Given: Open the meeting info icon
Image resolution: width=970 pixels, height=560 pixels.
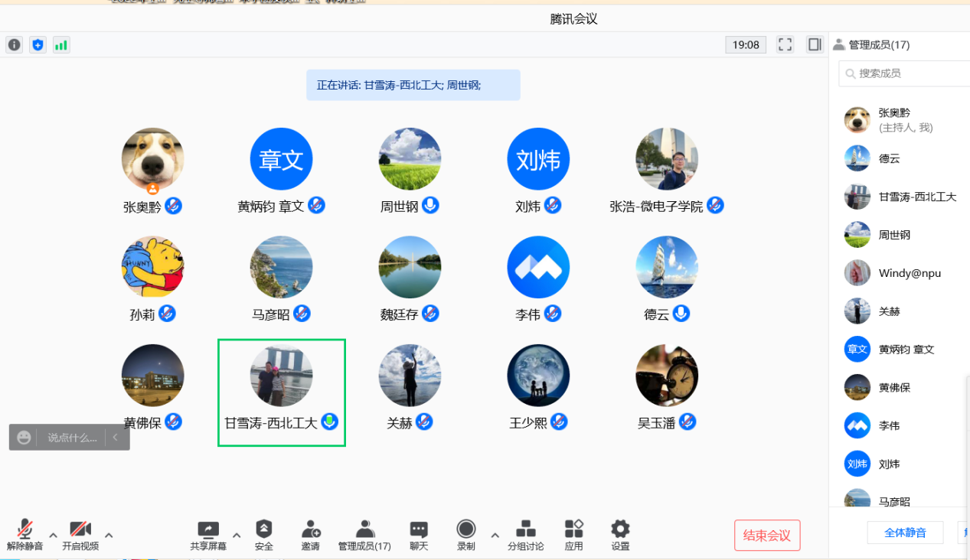Looking at the screenshot, I should pyautogui.click(x=14, y=45).
